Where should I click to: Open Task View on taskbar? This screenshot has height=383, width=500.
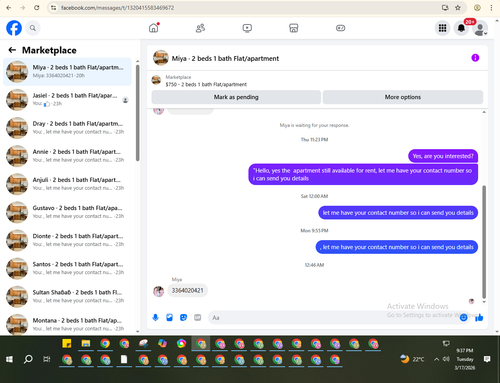[x=47, y=359]
